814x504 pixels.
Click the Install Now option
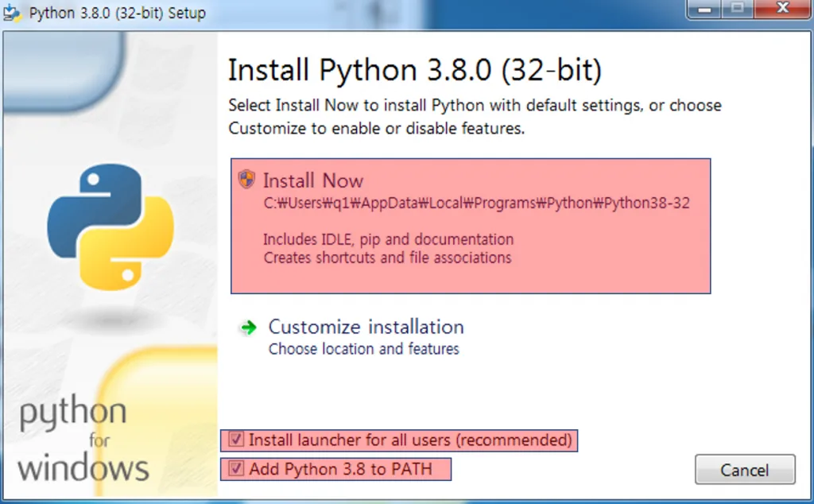point(471,226)
